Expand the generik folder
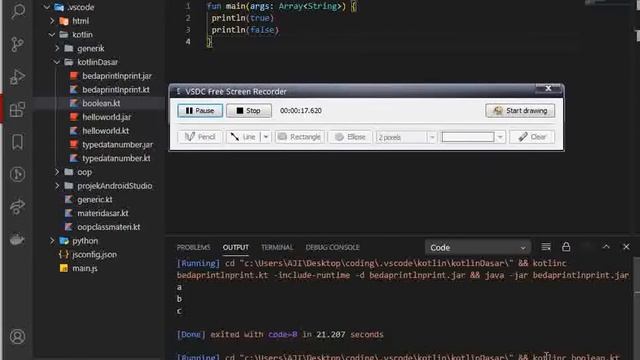This screenshot has width=640, height=360. click(57, 48)
